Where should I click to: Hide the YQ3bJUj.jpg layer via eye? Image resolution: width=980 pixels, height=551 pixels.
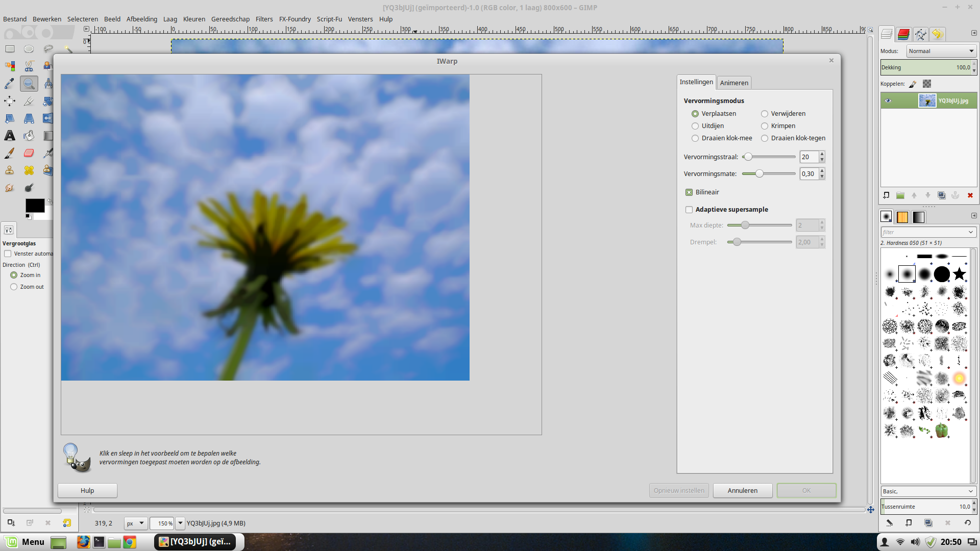pyautogui.click(x=888, y=101)
